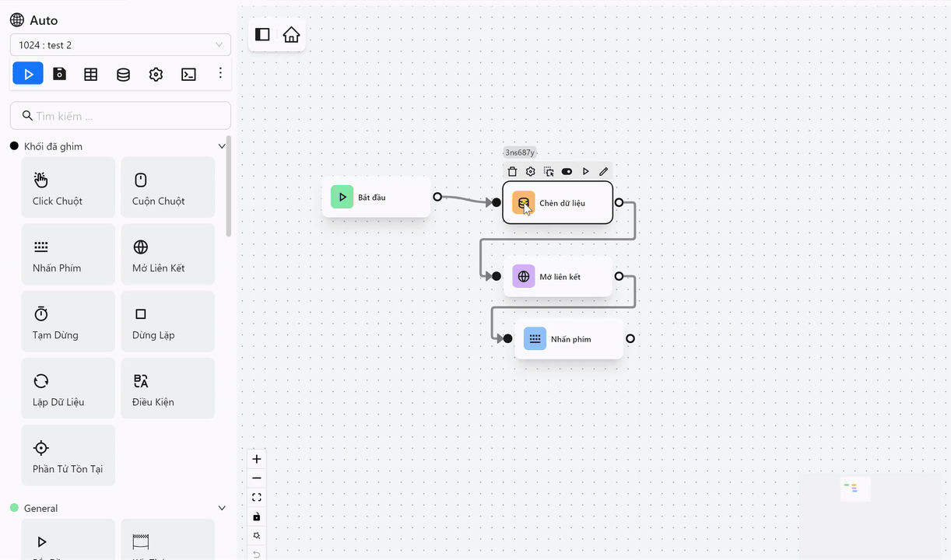951x560 pixels.
Task: Fit the canvas view with the fullscreen icon
Action: tap(257, 497)
